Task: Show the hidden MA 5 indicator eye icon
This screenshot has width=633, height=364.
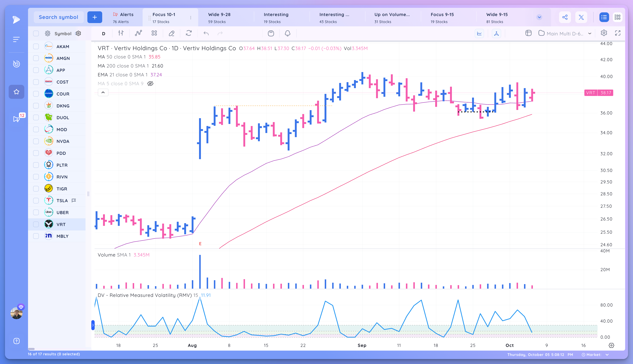Action: [x=150, y=84]
